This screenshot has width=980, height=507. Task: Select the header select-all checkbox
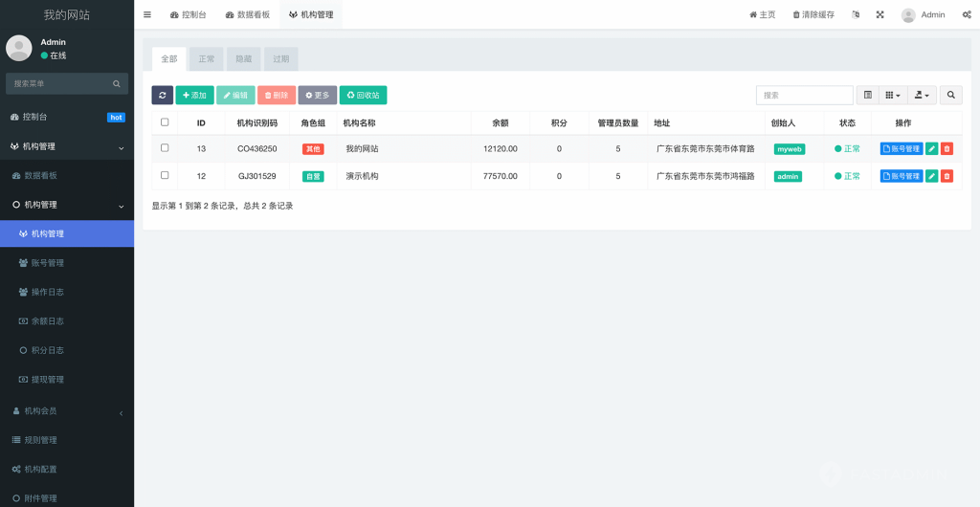pyautogui.click(x=165, y=122)
